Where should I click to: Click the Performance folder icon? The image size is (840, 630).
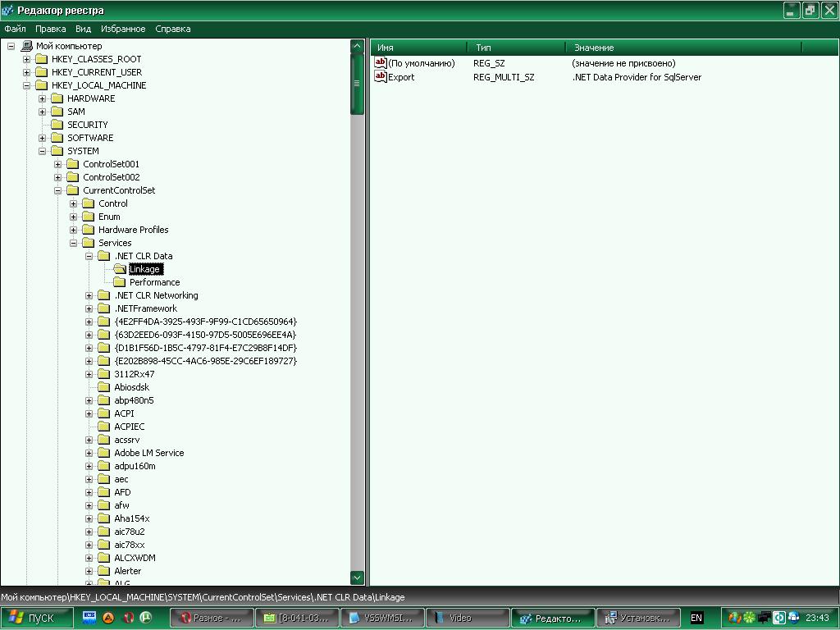pos(120,282)
